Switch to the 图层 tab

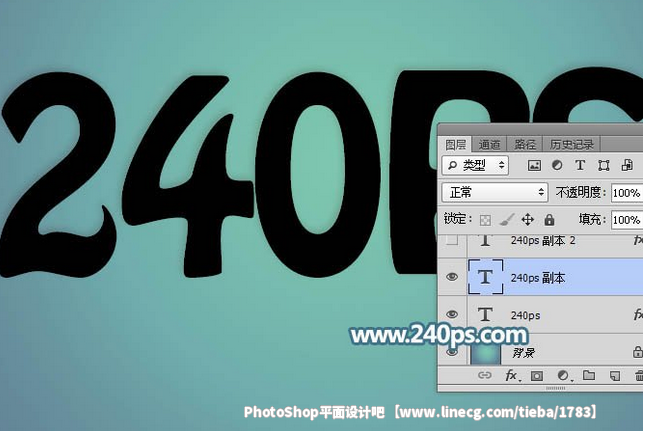pyautogui.click(x=456, y=145)
